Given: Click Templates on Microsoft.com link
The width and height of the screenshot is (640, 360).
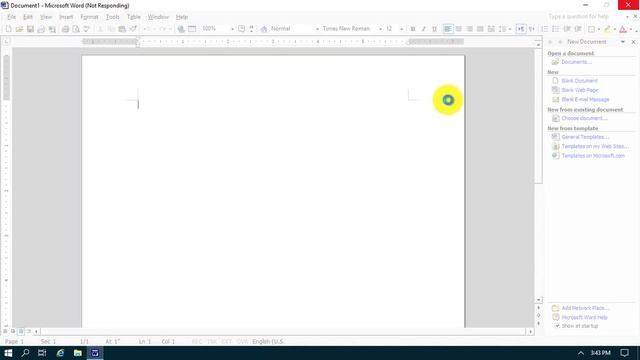Looking at the screenshot, I should 593,156.
